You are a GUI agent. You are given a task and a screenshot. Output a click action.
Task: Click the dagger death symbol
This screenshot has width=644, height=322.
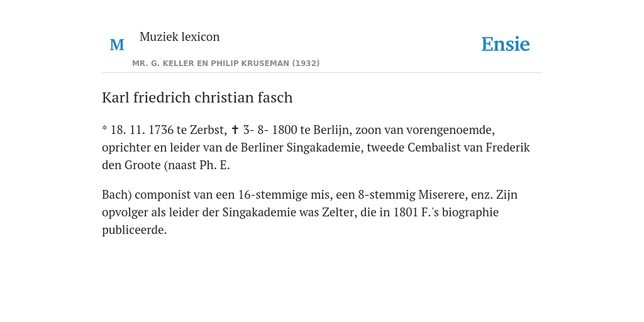click(x=235, y=130)
